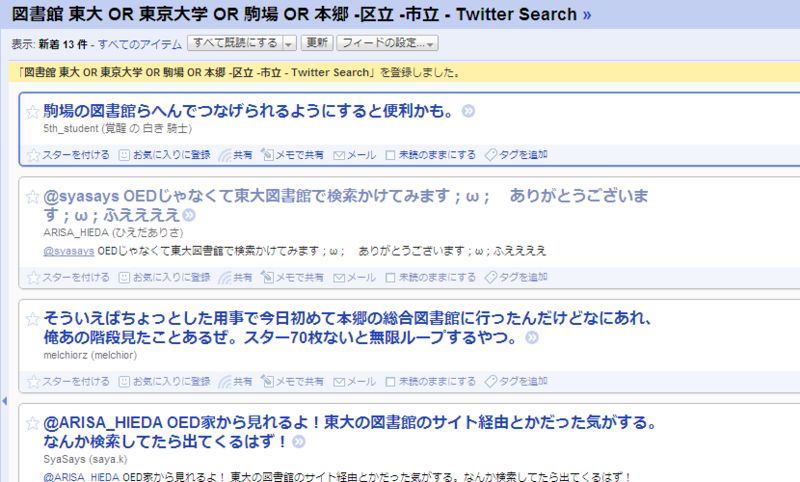Click スターを付ける in 5th_student item
The width and height of the screenshot is (800, 482).
coord(69,155)
